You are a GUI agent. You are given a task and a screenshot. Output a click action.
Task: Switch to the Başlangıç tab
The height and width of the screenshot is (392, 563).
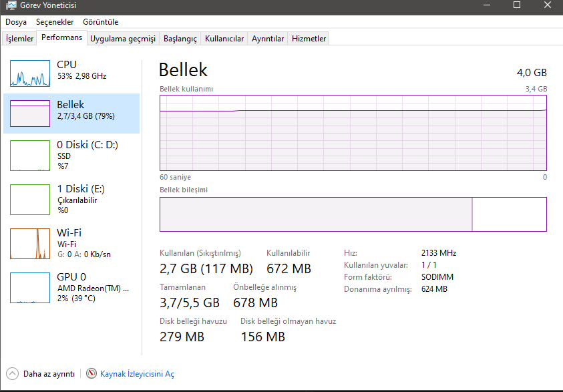(180, 39)
